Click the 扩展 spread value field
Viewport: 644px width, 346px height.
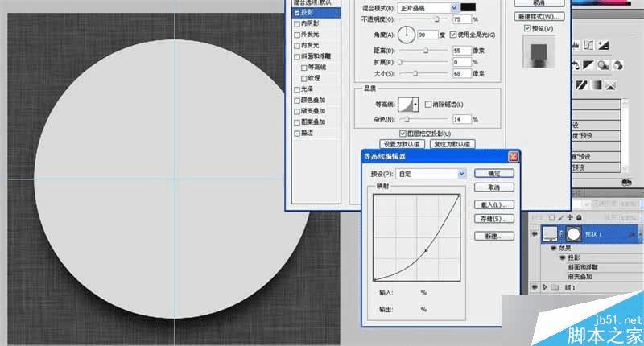(461, 63)
